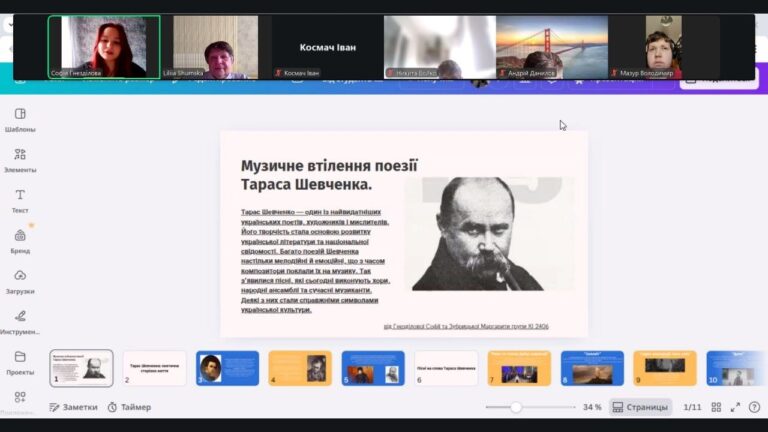This screenshot has height=432, width=768.
Task: Select slide 6 thumbnail
Action: click(x=446, y=367)
